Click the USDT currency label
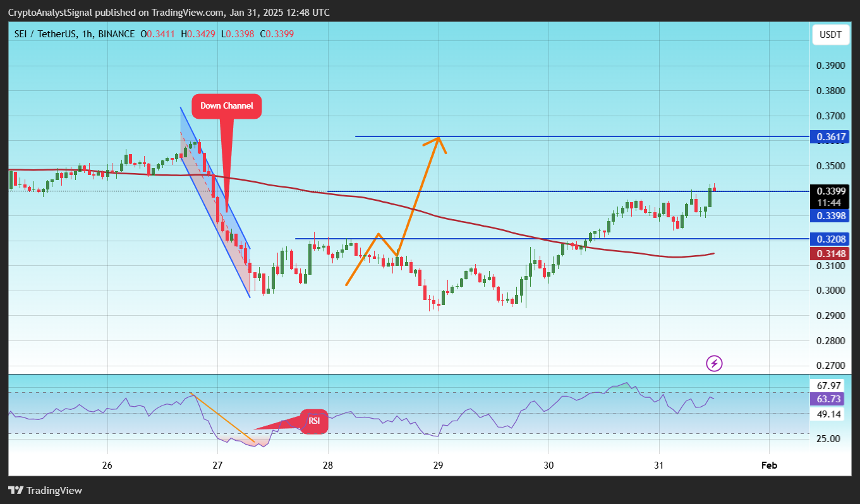Viewport: 860px width, 504px height. coord(830,35)
